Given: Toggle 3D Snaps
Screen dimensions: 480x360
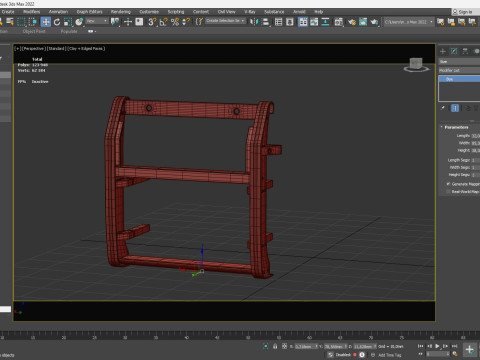Looking at the screenshot, I should pos(152,22).
